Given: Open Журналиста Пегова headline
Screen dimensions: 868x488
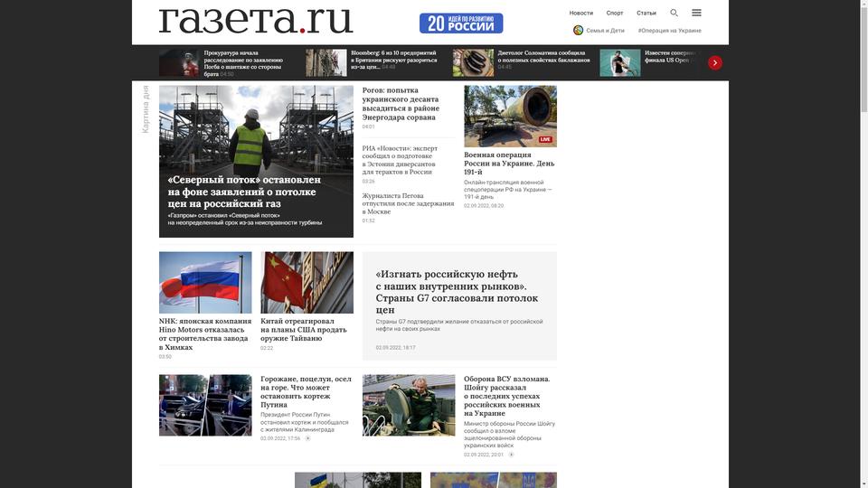Looking at the screenshot, I should (408, 203).
